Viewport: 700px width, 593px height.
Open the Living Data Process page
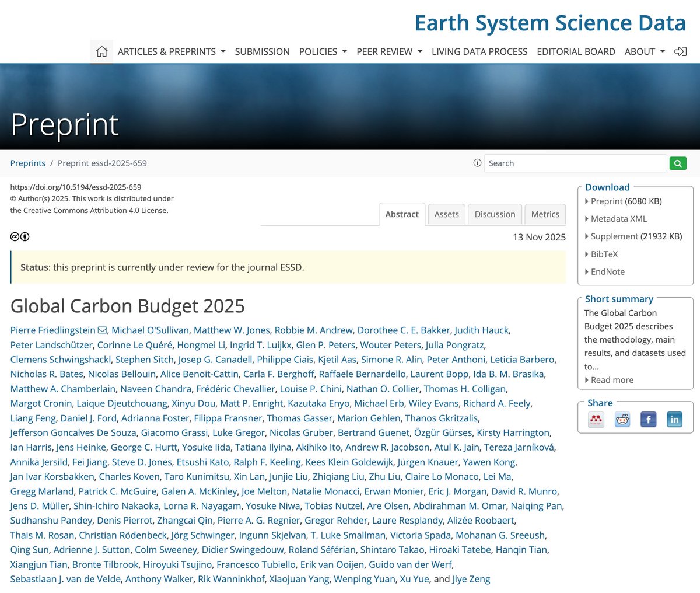click(480, 51)
